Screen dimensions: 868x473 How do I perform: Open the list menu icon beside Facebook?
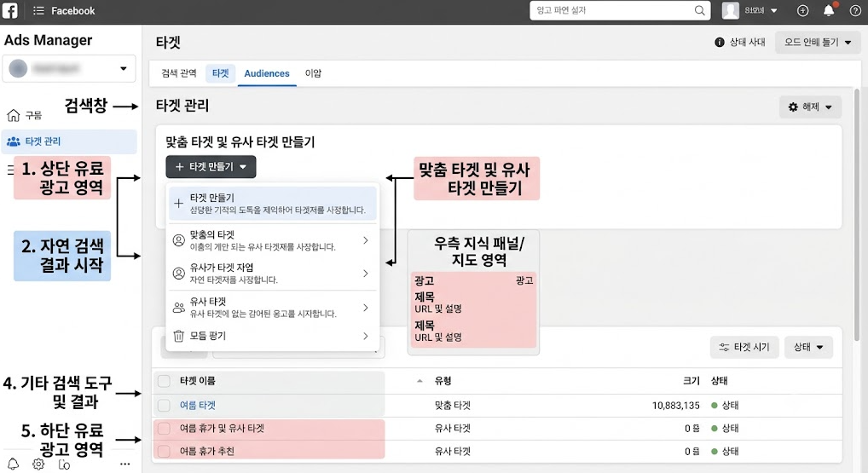tap(38, 10)
